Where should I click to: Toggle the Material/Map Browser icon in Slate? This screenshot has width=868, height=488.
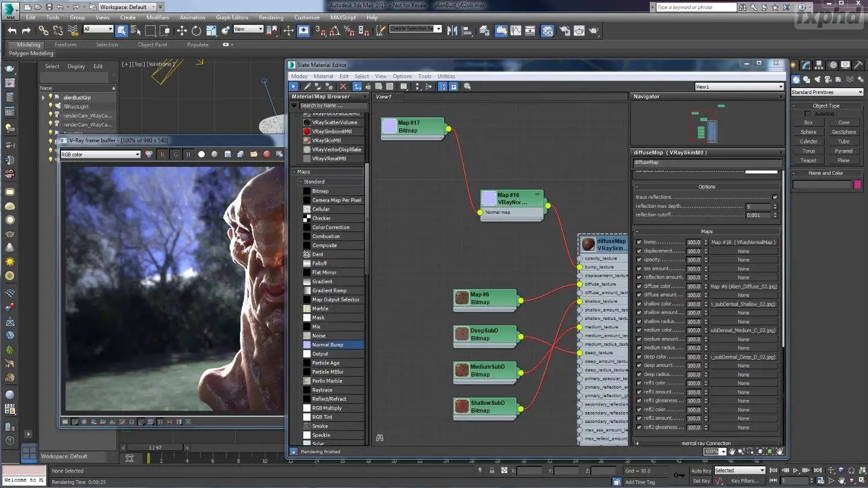coord(443,87)
